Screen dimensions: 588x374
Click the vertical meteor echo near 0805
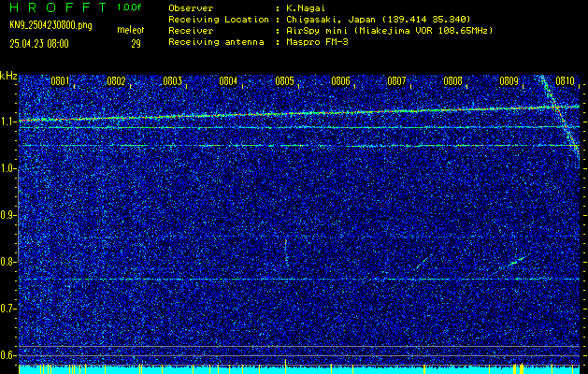(x=286, y=252)
